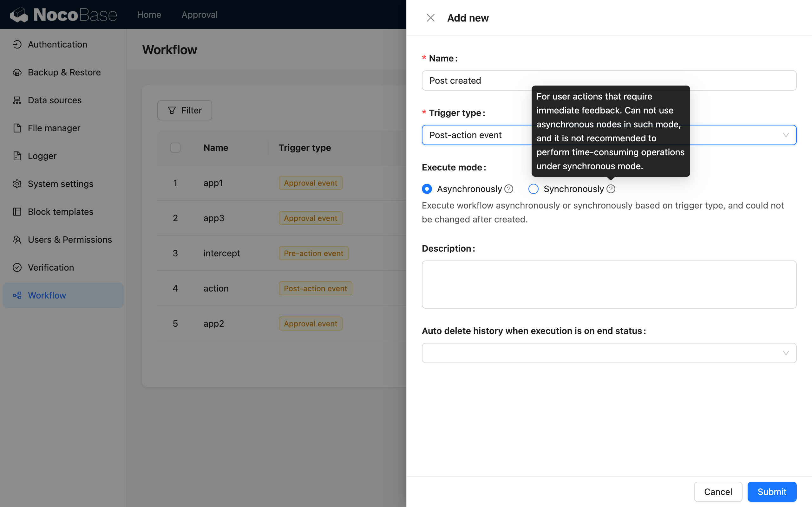Open the Synchronously help tooltip circle
Screen dimensions: 812x507
point(611,189)
